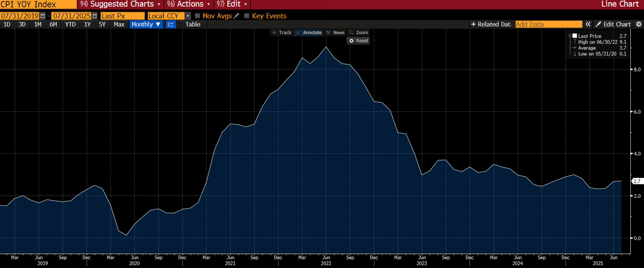Collapse the Last Price legend tree
Image resolution: width=644 pixels, height=268 pixels.
click(570, 36)
